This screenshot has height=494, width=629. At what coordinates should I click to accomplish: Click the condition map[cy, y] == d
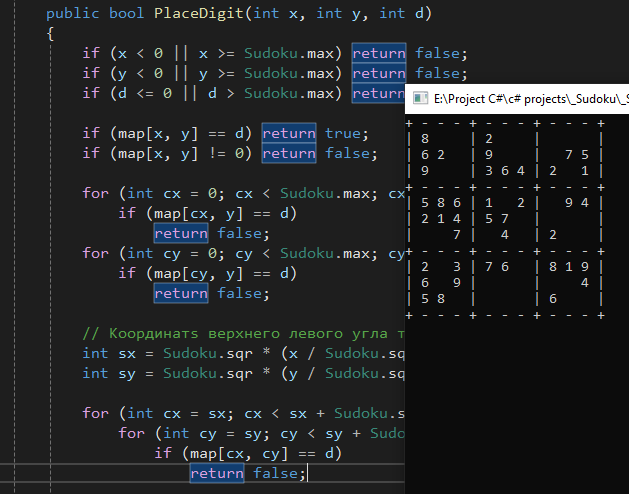(x=221, y=274)
